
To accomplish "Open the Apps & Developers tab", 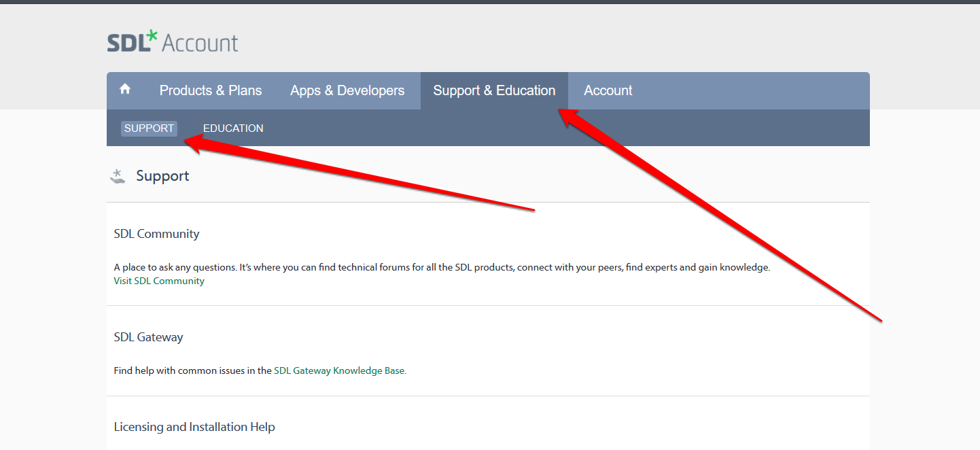I will (x=347, y=90).
